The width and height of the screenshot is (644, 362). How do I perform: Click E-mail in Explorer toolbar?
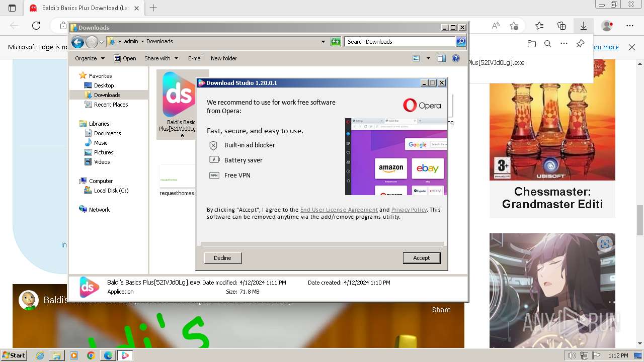[195, 58]
